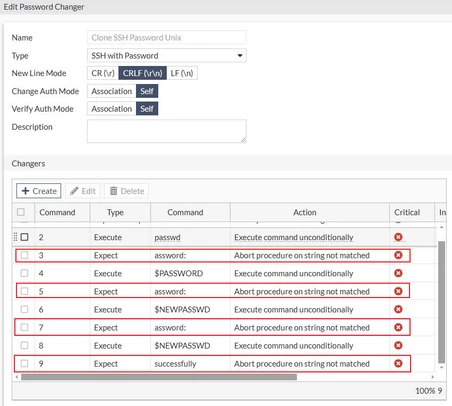Set Verify Auth Mode to Self
452x406 pixels.
coord(147,109)
